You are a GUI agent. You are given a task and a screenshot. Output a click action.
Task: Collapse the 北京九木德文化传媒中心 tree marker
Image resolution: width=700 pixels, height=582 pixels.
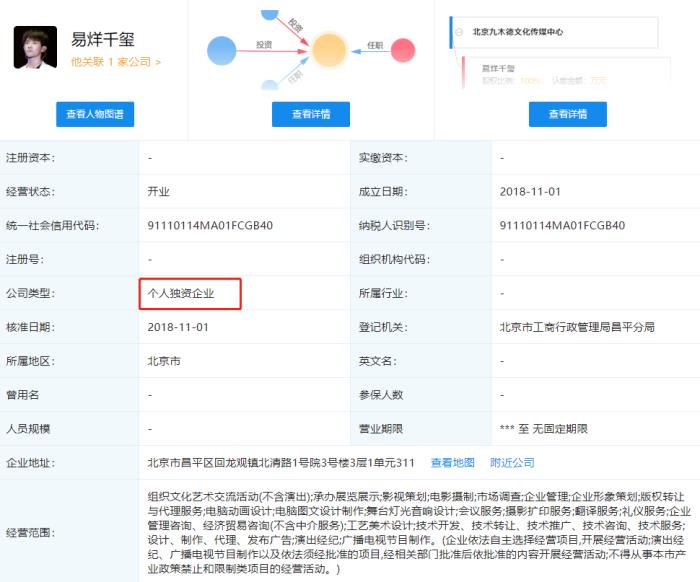pos(453,32)
